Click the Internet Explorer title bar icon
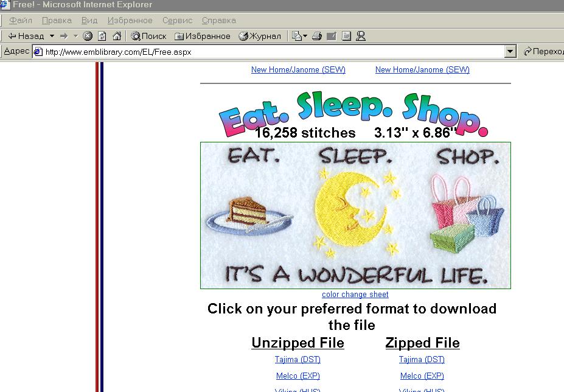 [x=5, y=5]
